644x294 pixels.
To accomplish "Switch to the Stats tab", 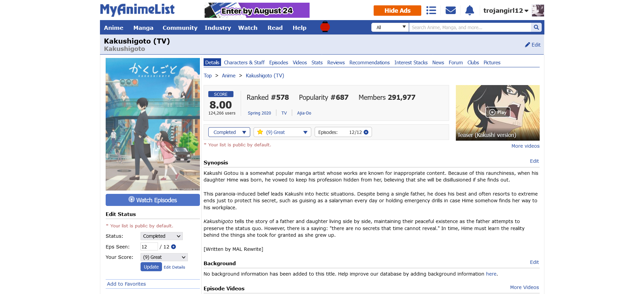I will point(317,63).
